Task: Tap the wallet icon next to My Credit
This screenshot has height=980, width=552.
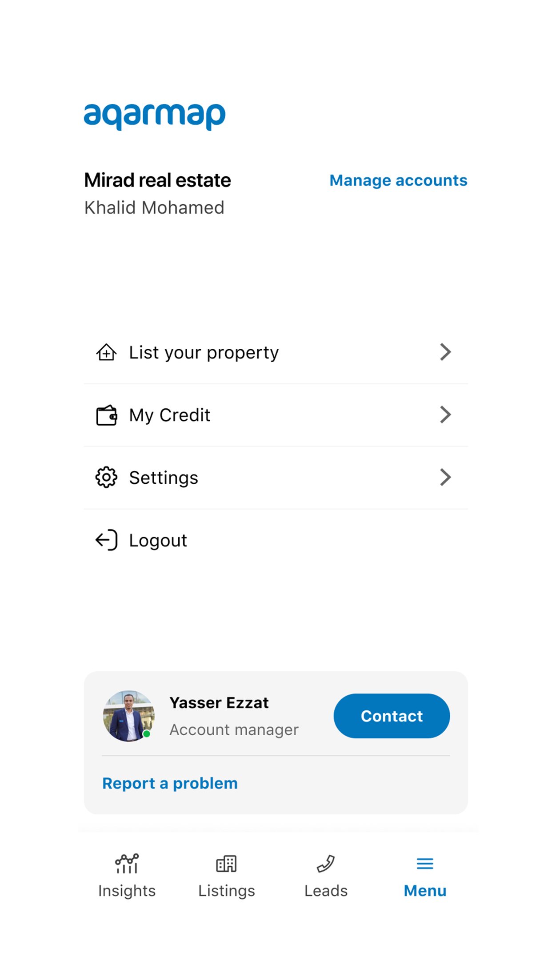Action: point(106,415)
